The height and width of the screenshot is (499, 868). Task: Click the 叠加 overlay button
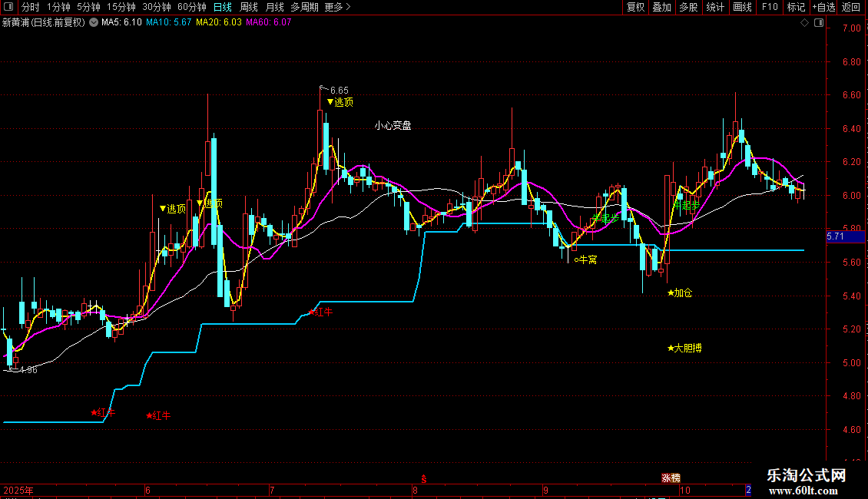click(x=661, y=7)
